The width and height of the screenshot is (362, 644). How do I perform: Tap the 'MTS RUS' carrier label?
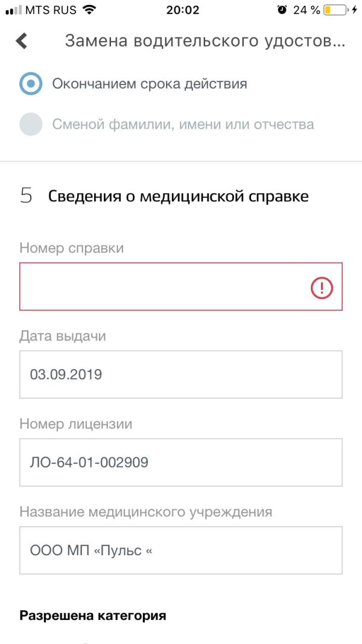coord(51,10)
